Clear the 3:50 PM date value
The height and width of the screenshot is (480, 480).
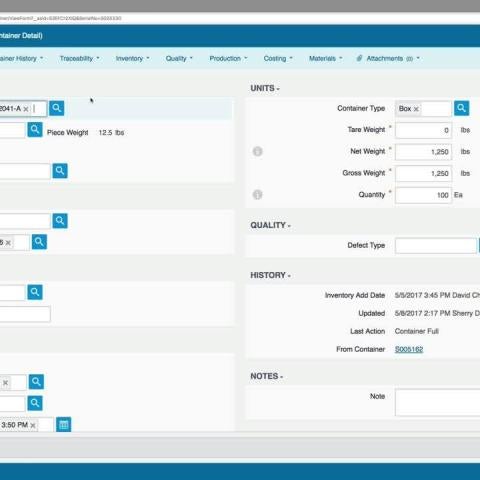pos(33,425)
